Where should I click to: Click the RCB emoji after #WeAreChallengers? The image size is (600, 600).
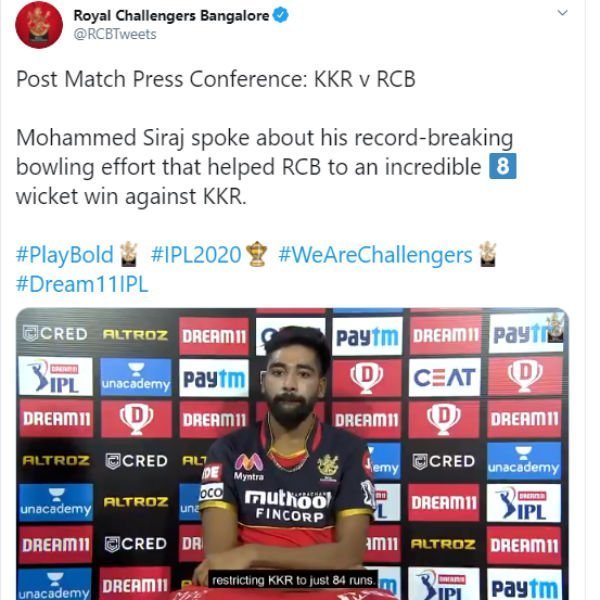tap(488, 254)
